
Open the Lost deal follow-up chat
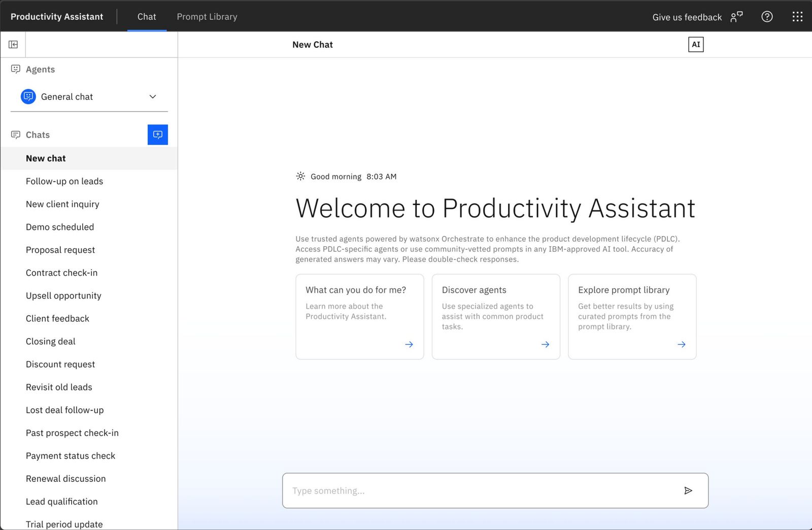click(89, 410)
